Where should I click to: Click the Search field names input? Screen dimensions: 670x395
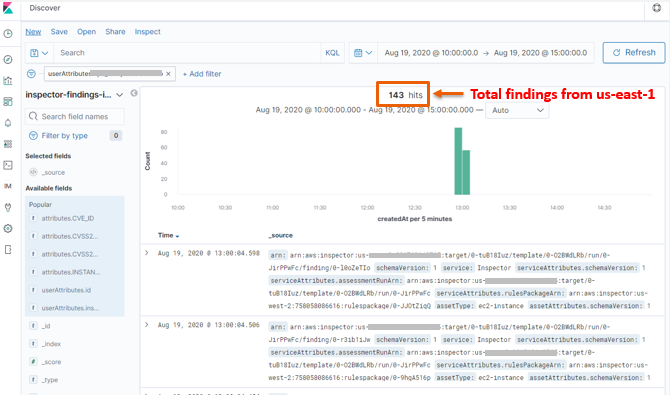point(75,116)
